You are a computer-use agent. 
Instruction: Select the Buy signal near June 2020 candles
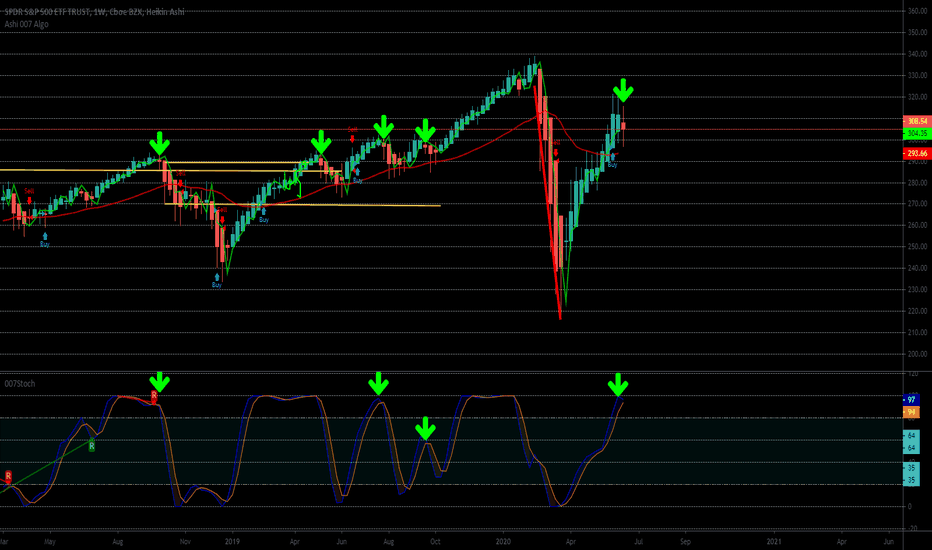click(x=613, y=161)
